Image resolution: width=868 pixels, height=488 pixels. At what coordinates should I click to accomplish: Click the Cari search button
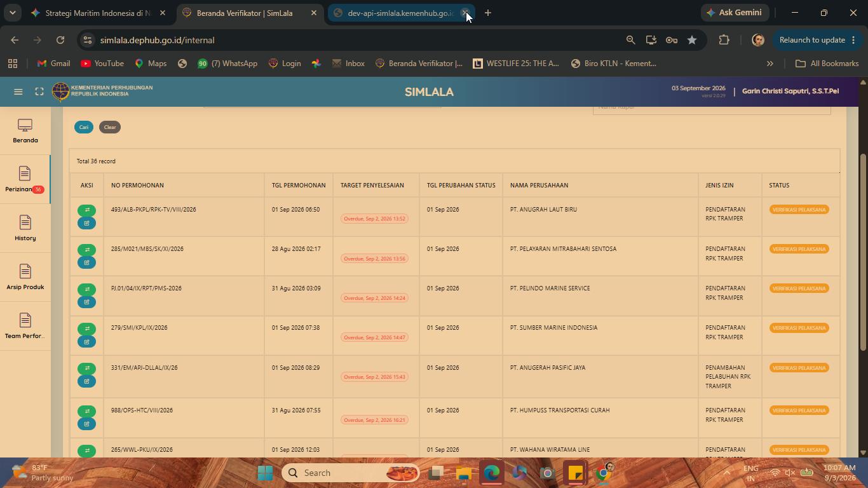tap(84, 127)
